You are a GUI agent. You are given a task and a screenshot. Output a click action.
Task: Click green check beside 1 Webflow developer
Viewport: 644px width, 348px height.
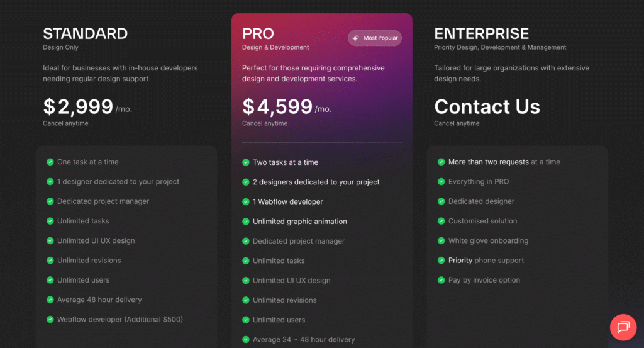(x=246, y=202)
